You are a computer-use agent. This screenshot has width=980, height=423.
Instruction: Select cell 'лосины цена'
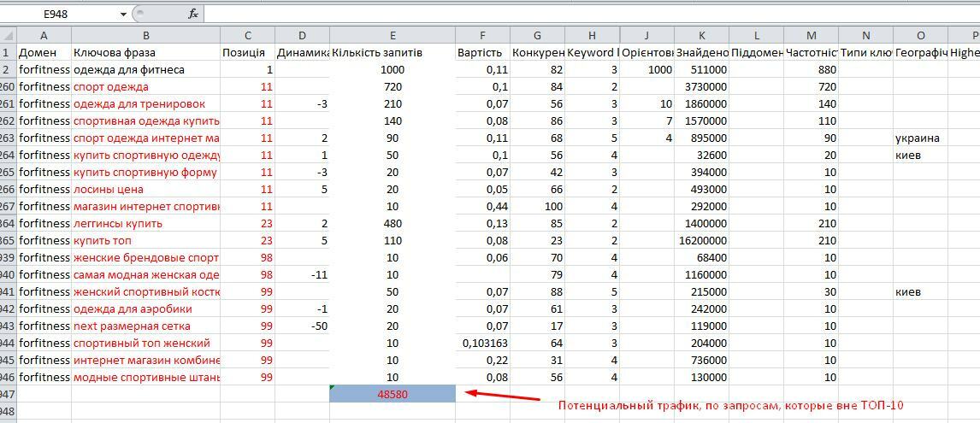tap(145, 190)
